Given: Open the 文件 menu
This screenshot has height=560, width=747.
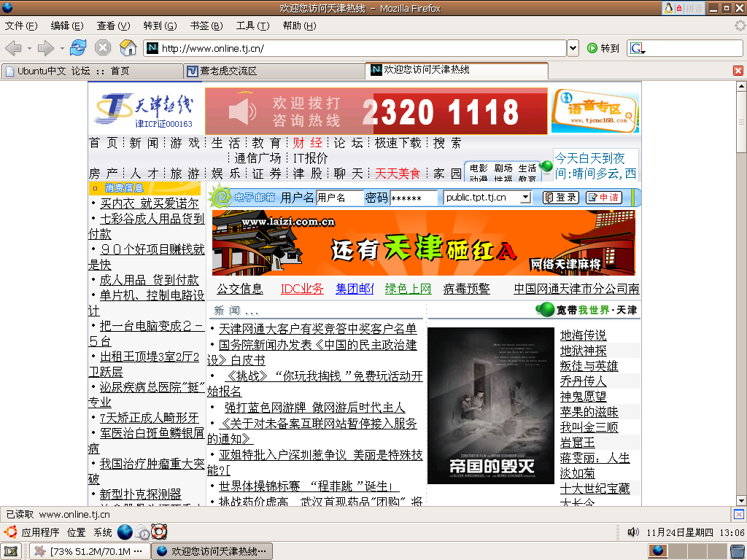Looking at the screenshot, I should coord(21,26).
